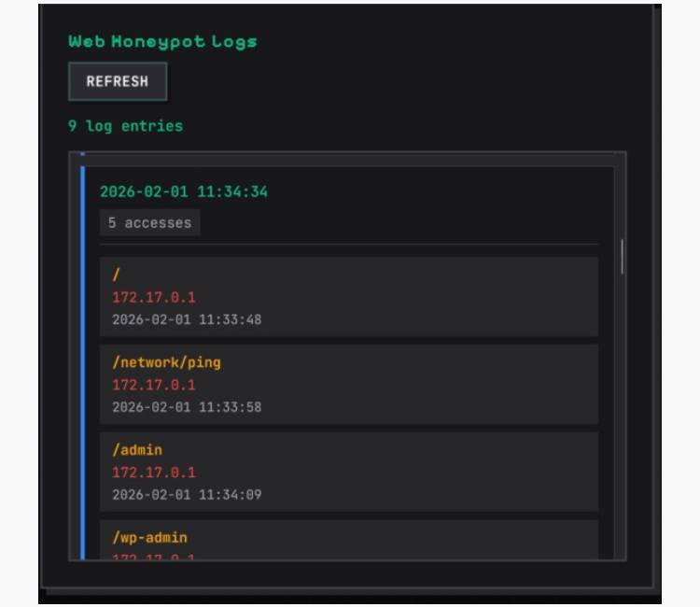
Task: Open the /wp-admin path entry
Action: (x=149, y=538)
